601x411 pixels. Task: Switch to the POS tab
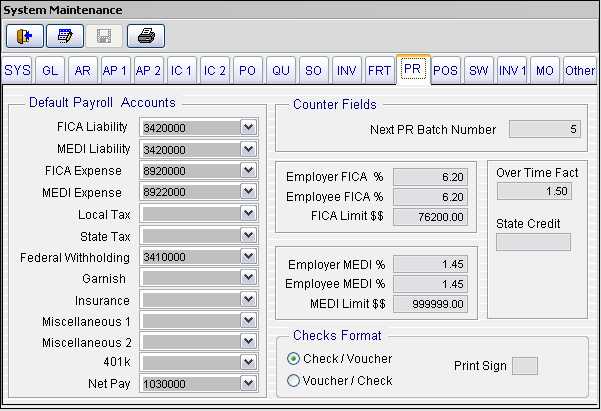click(445, 71)
